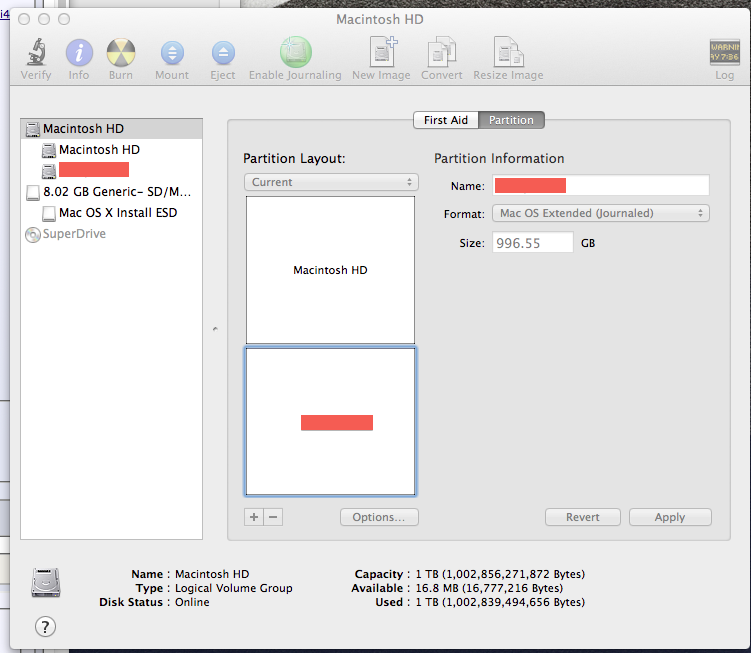Click the Burn disc icon
The height and width of the screenshot is (653, 751).
coord(121,52)
